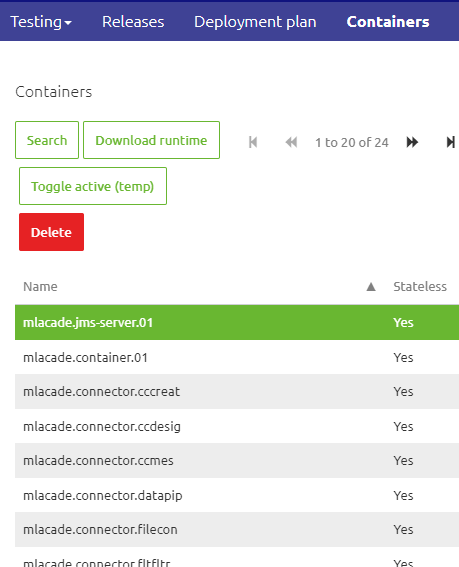This screenshot has width=459, height=567.
Task: Select row mlacade.connector.filecon
Action: tap(237, 529)
